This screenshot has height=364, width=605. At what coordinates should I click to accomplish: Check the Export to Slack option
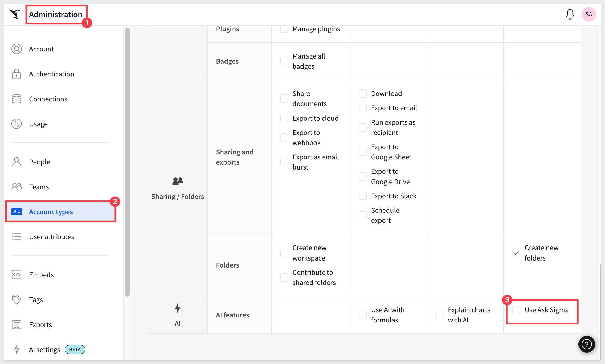363,196
